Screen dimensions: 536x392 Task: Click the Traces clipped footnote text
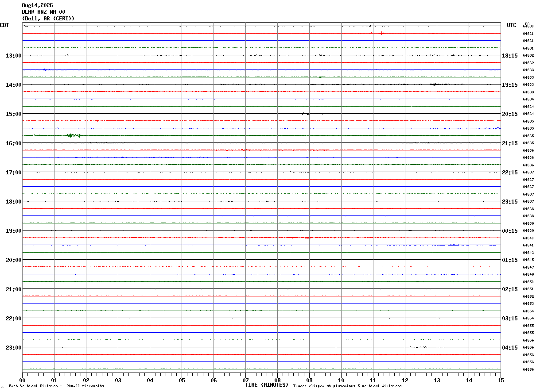click(x=347, y=386)
